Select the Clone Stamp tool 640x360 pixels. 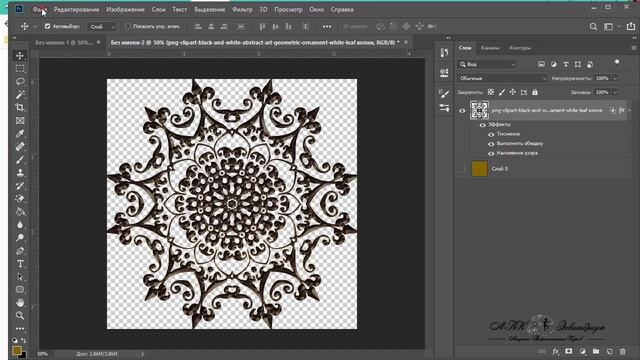20,173
